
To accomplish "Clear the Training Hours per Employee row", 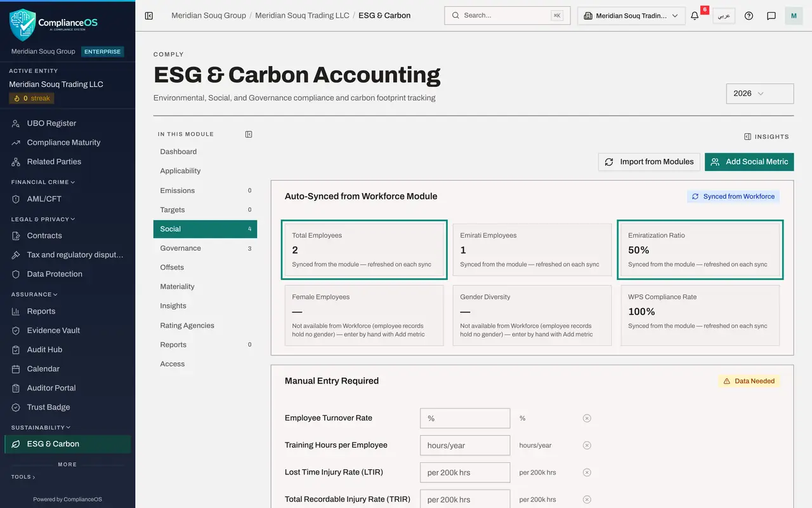I will (x=587, y=445).
